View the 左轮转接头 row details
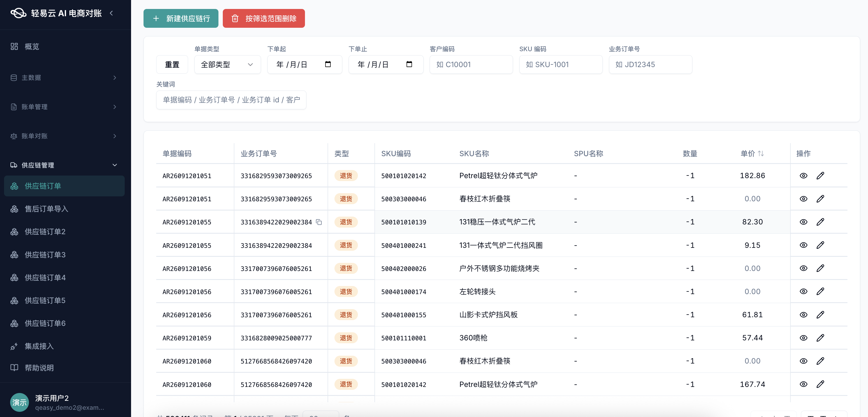Screen dimensions: 868x417 tap(803, 291)
